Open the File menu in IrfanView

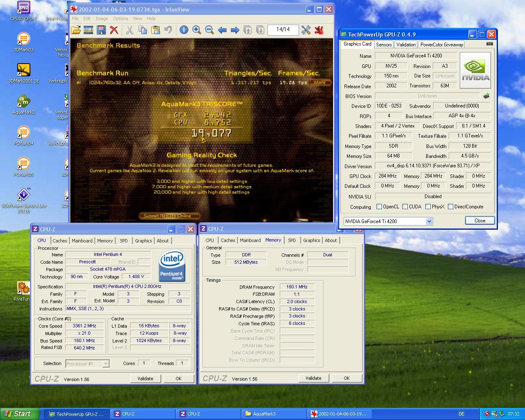[75, 18]
